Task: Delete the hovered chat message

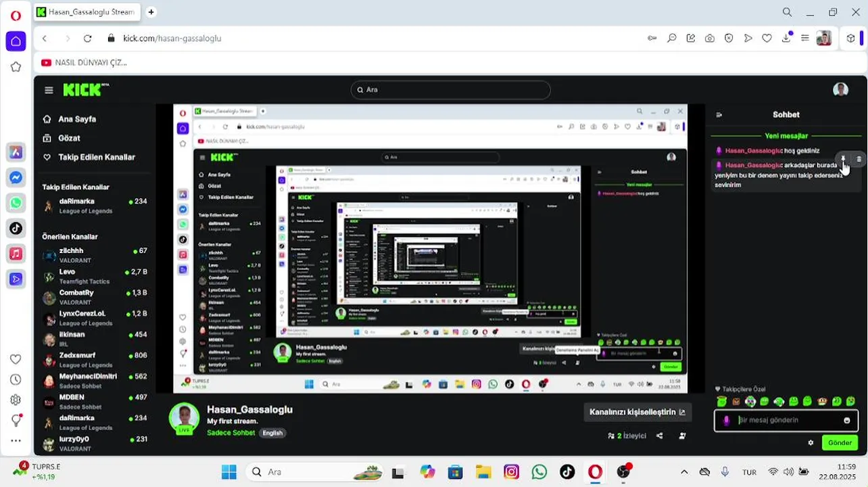Action: (x=859, y=159)
